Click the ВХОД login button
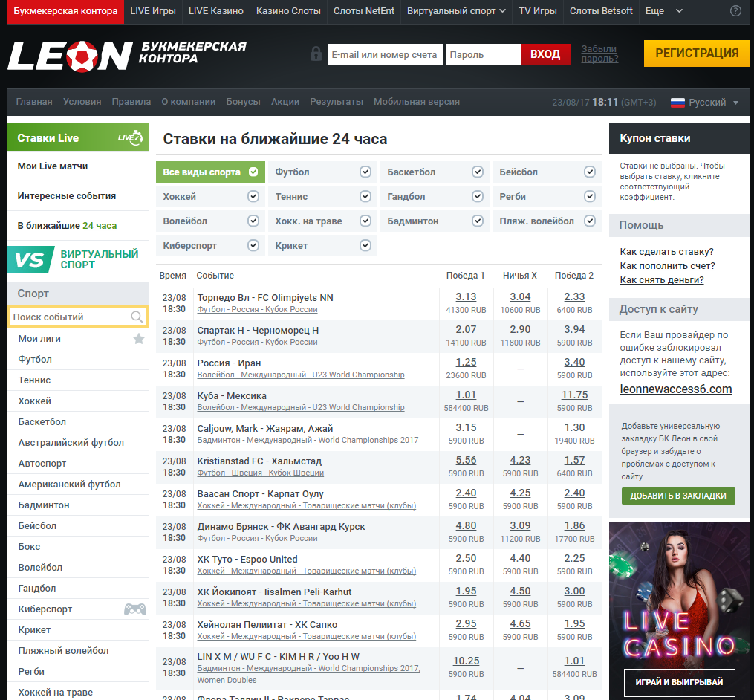 (x=545, y=54)
